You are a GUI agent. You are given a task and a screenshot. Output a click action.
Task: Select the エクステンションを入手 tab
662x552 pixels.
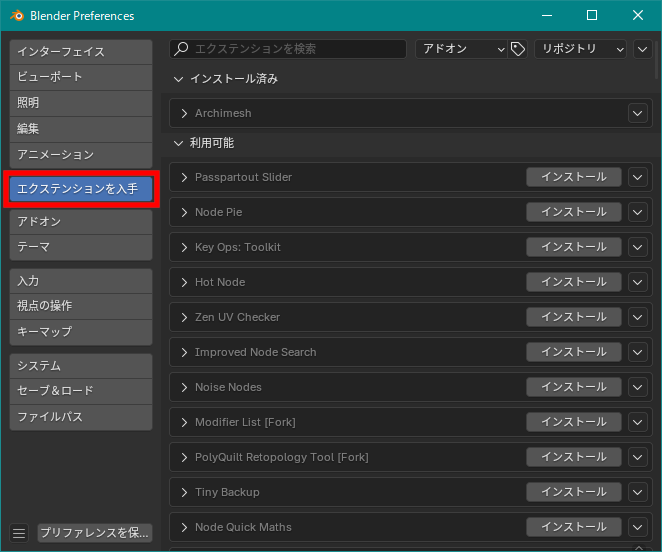coord(81,189)
